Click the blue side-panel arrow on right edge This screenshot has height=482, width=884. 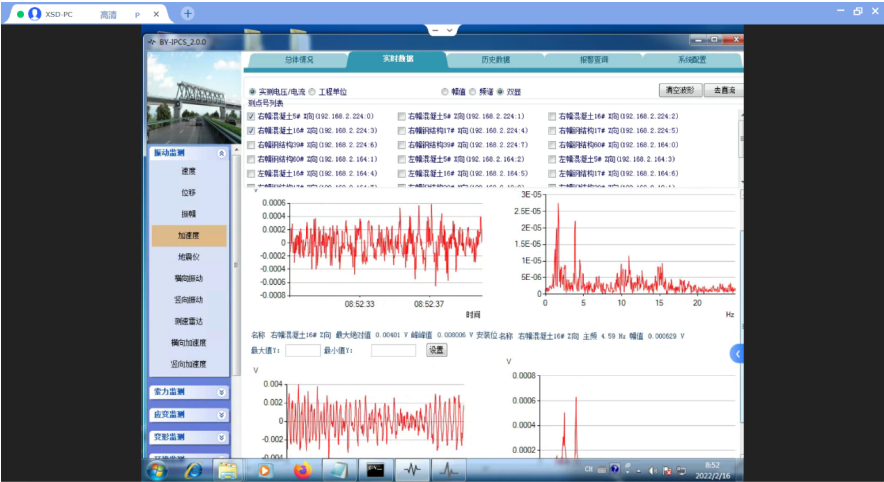[x=737, y=353]
